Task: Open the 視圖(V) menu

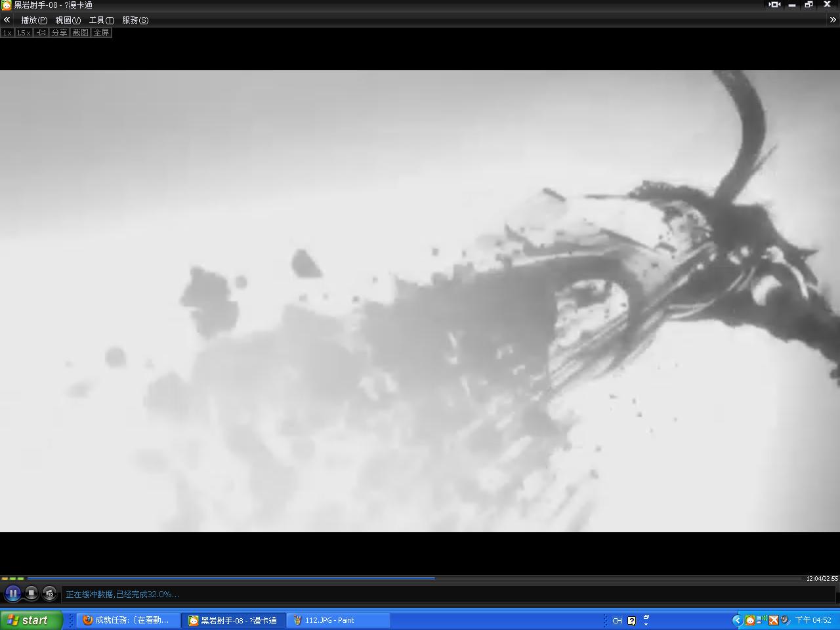Action: click(68, 20)
